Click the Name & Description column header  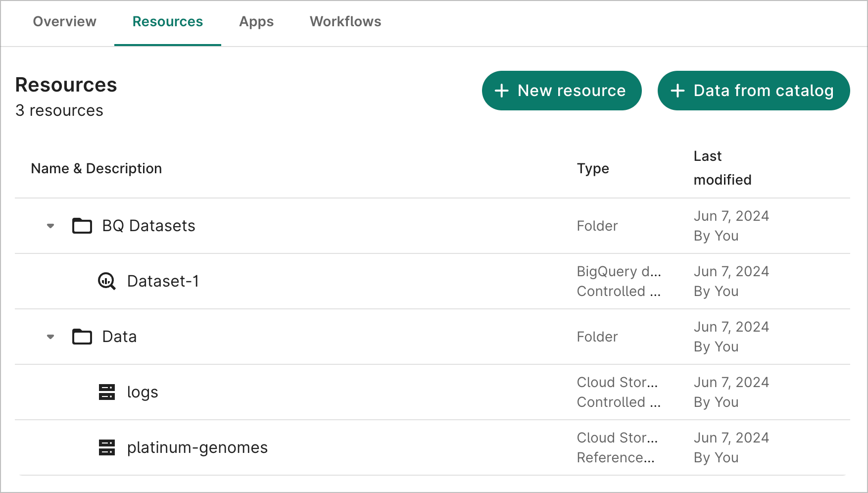96,168
